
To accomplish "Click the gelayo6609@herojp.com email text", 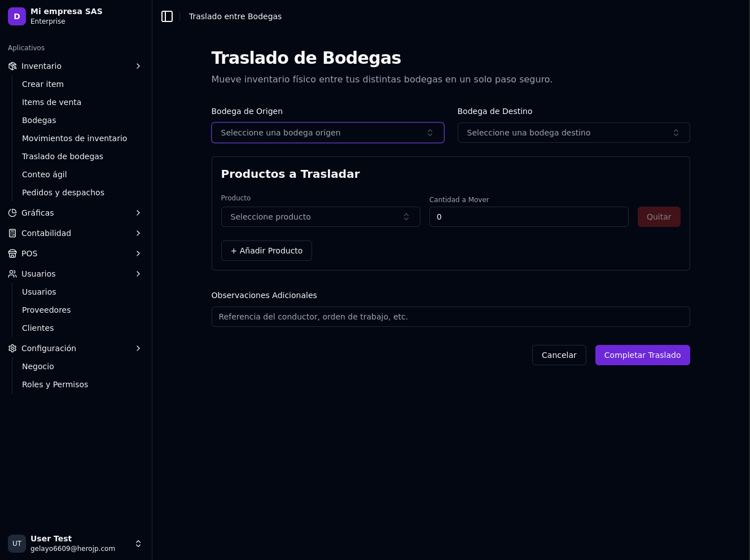I will point(73,549).
